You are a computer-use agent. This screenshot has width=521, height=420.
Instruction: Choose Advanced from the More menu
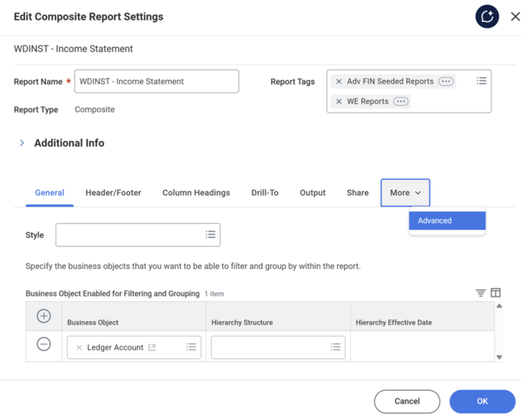[x=447, y=220]
